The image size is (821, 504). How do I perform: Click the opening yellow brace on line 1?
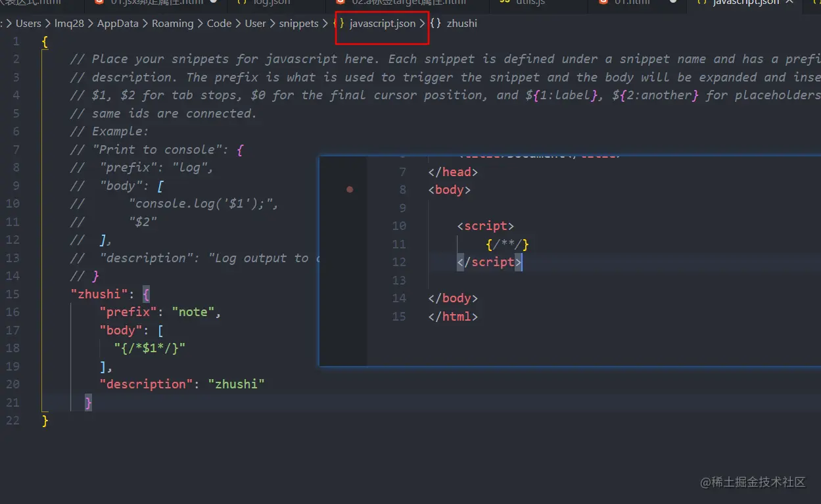tap(45, 41)
